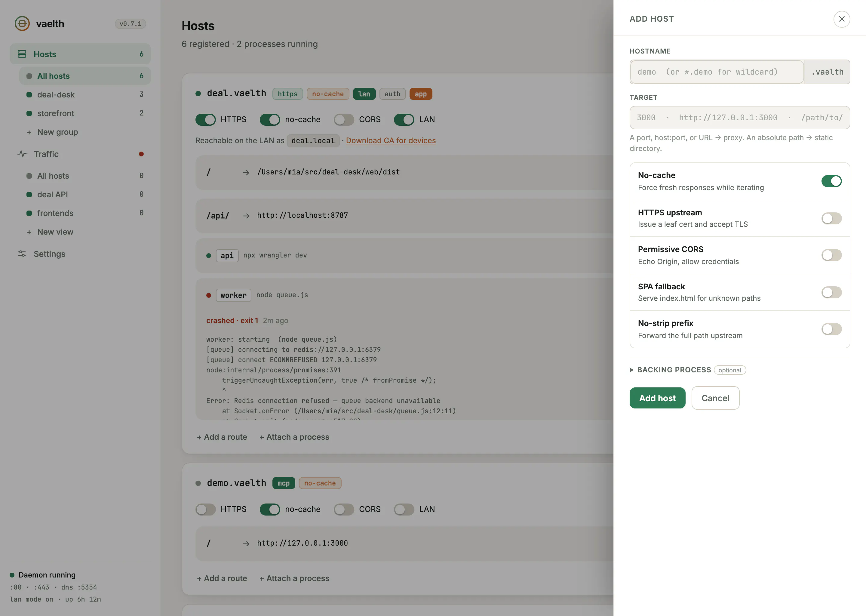
Task: Open the deal API traffic view
Action: [x=85, y=194]
